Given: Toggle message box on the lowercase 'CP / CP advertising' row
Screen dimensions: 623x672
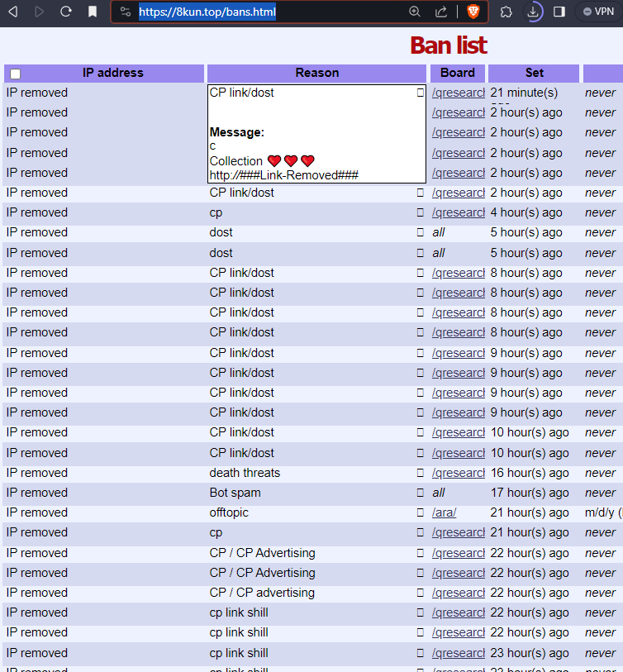Looking at the screenshot, I should (421, 593).
